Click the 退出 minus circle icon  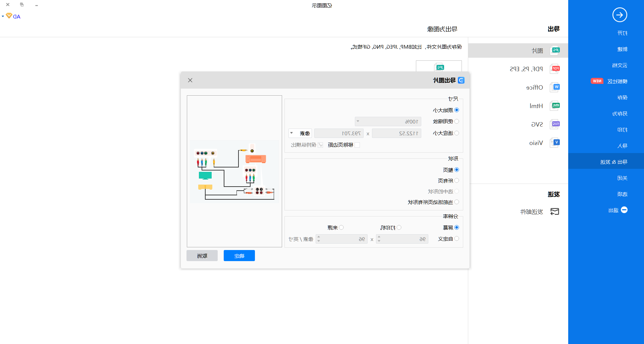click(624, 210)
